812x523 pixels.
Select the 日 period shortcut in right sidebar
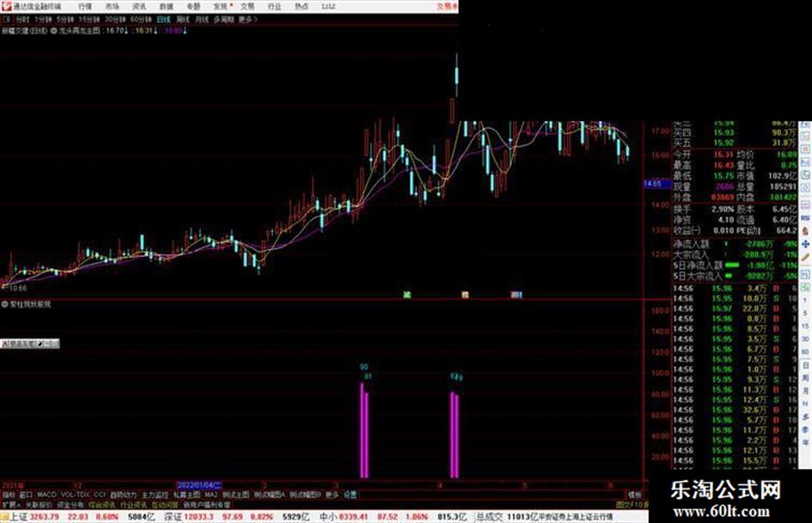805,365
